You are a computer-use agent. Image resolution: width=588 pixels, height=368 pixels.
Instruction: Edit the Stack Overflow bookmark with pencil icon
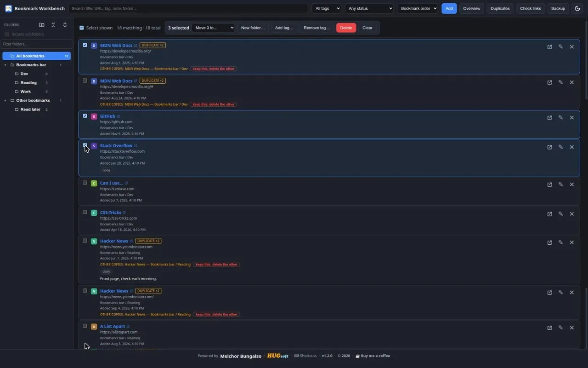560,147
